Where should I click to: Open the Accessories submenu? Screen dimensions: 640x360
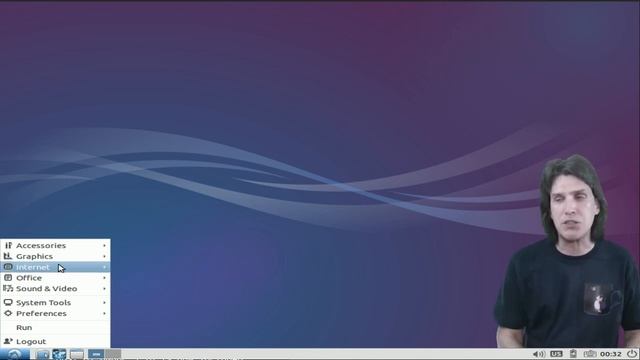(x=55, y=245)
